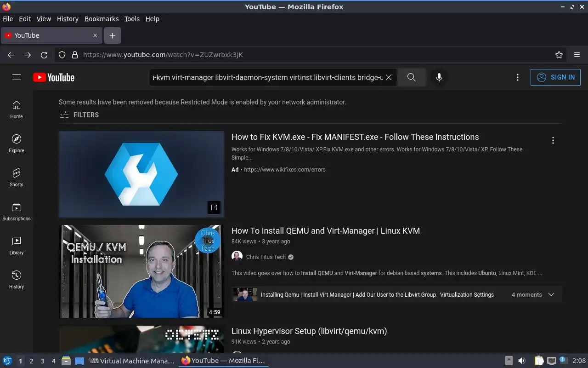Expand the '4 moments' chapters chevron
Image resolution: width=588 pixels, height=368 pixels.
pyautogui.click(x=551, y=295)
